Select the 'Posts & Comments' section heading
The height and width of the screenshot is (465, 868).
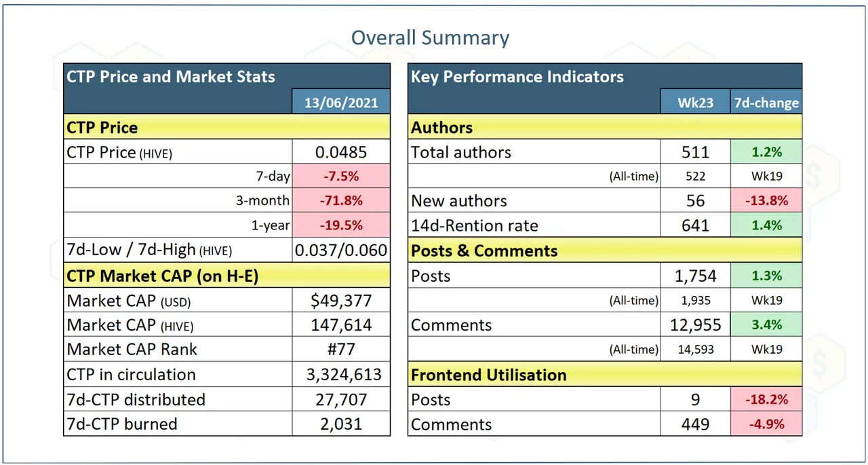click(484, 250)
